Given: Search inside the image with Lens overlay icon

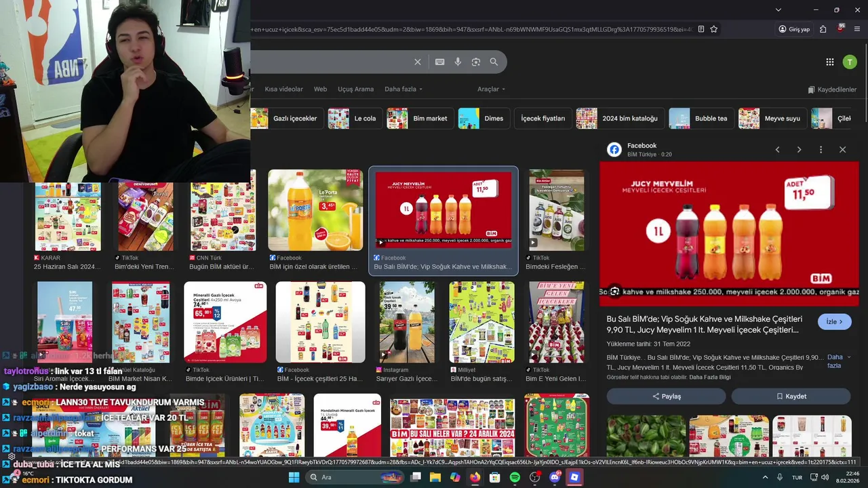Looking at the screenshot, I should coord(614,291).
